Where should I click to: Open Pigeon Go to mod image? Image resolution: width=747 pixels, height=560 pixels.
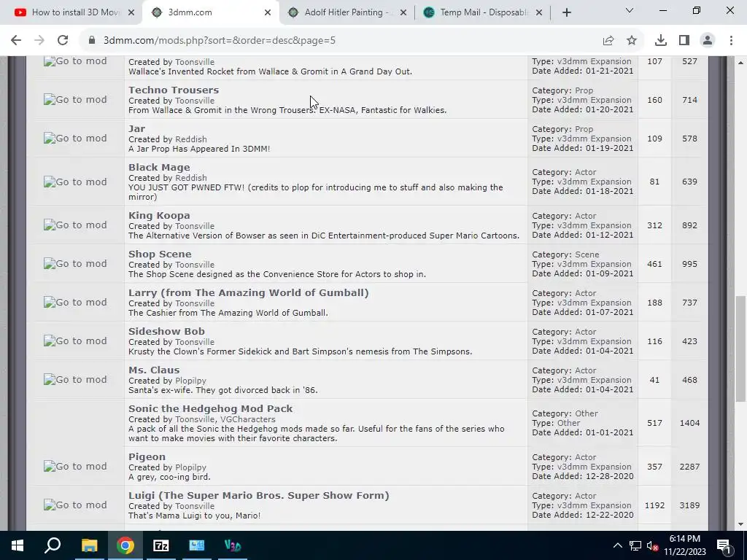[x=75, y=466]
